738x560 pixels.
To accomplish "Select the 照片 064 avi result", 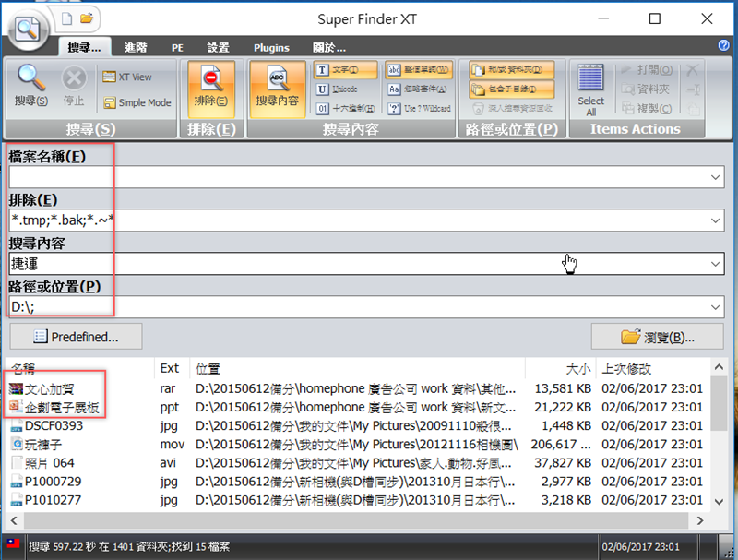I will tap(357, 463).
